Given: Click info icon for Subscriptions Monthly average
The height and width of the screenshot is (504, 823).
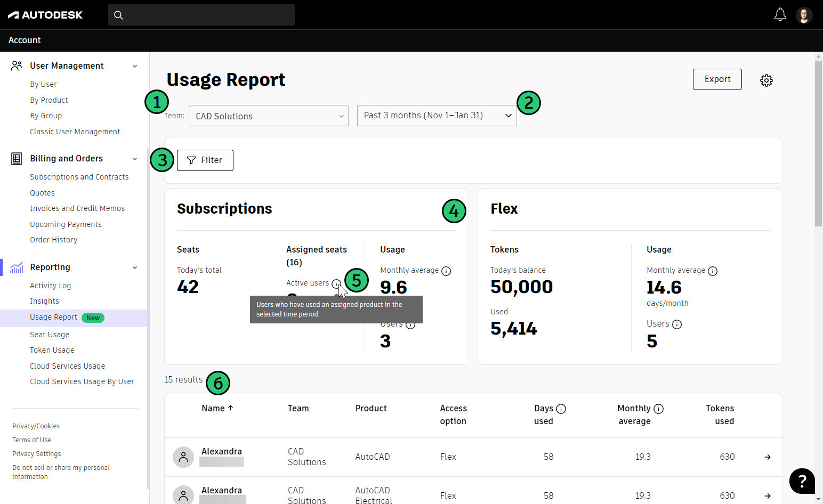Looking at the screenshot, I should (446, 271).
